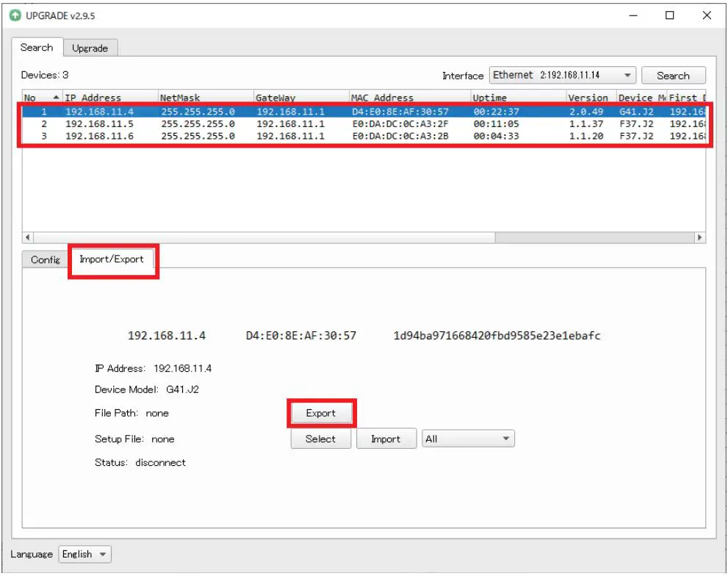
Task: Click the UPGRADE app icon in title bar
Action: [15, 15]
